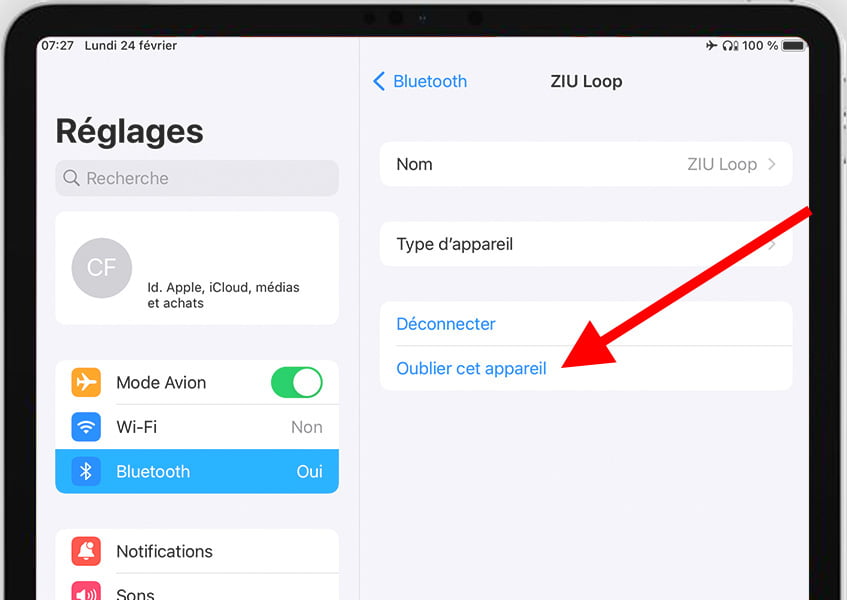Screen dimensions: 847x600
Task: Tap the 07:27 clock in status bar
Action: click(57, 45)
